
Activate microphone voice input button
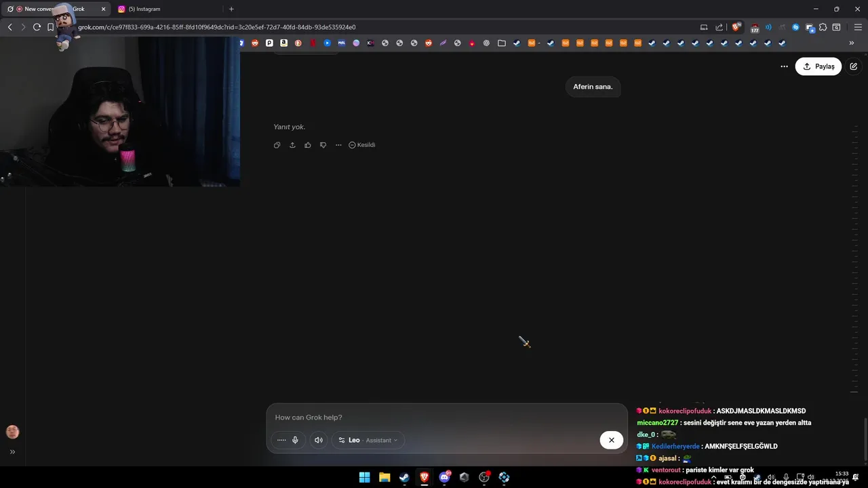295,440
